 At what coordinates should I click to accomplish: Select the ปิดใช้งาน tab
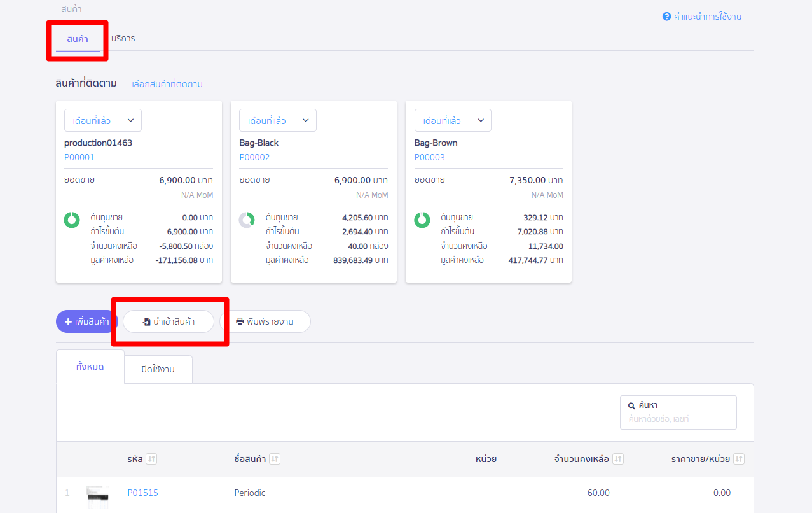pos(158,369)
